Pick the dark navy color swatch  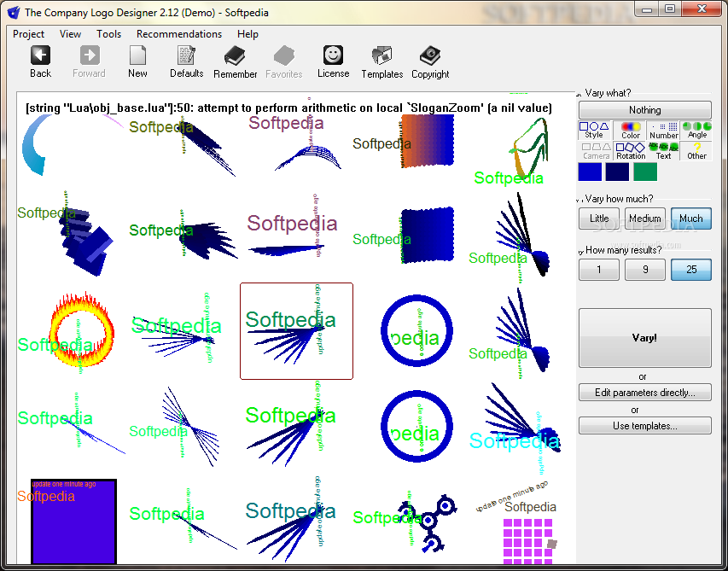[x=618, y=172]
